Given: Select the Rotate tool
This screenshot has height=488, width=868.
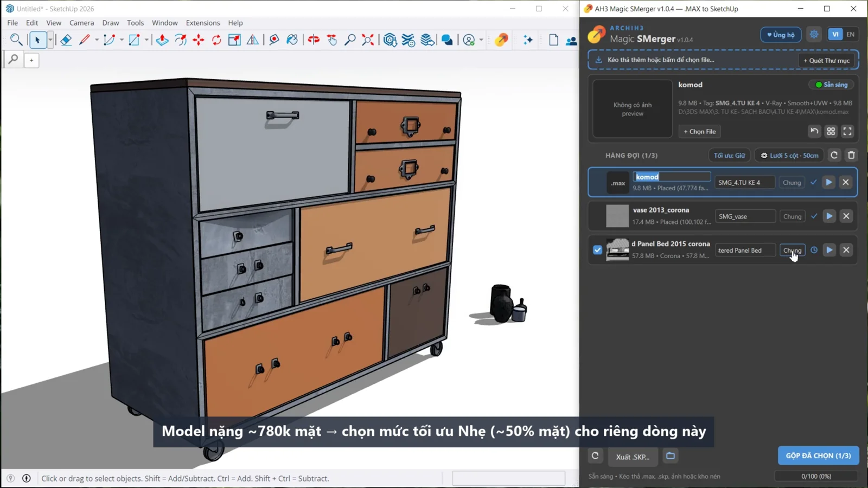Looking at the screenshot, I should tap(216, 40).
